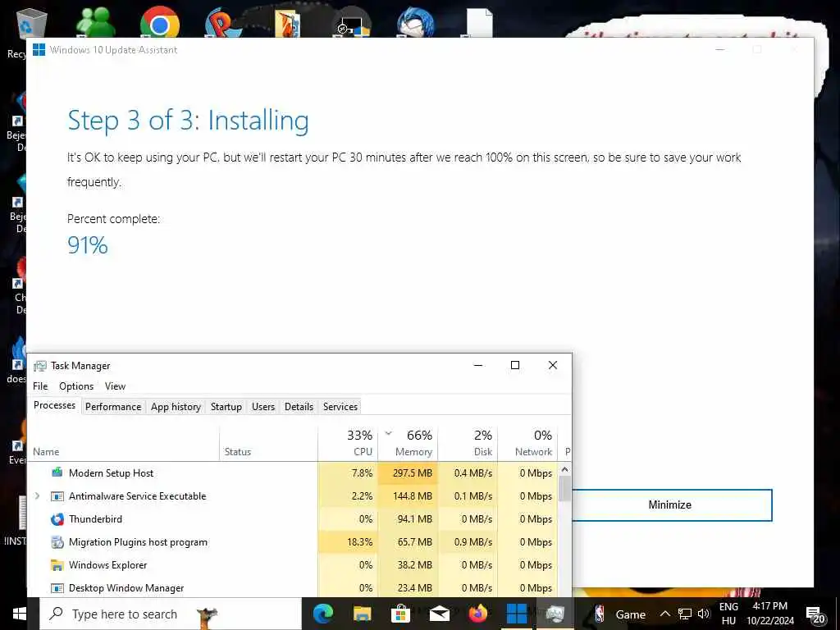
Task: Open the Mail app from the taskbar
Action: point(440,614)
